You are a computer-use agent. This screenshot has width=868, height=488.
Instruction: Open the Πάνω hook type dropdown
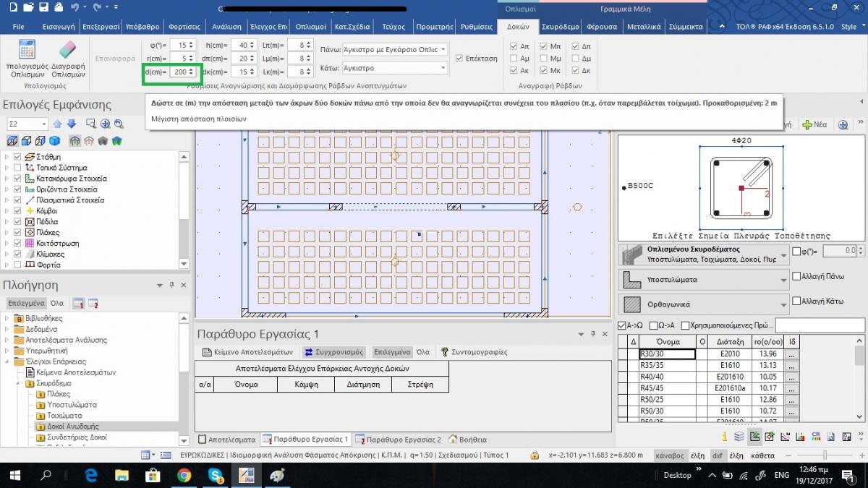[x=442, y=49]
